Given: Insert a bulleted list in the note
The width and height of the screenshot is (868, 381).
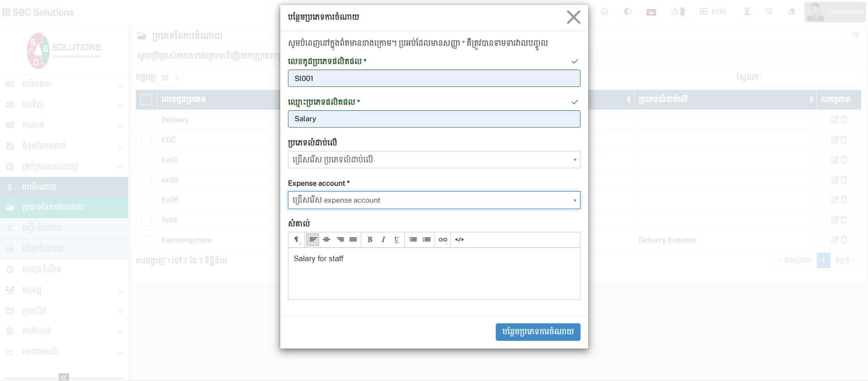Looking at the screenshot, I should [x=413, y=240].
